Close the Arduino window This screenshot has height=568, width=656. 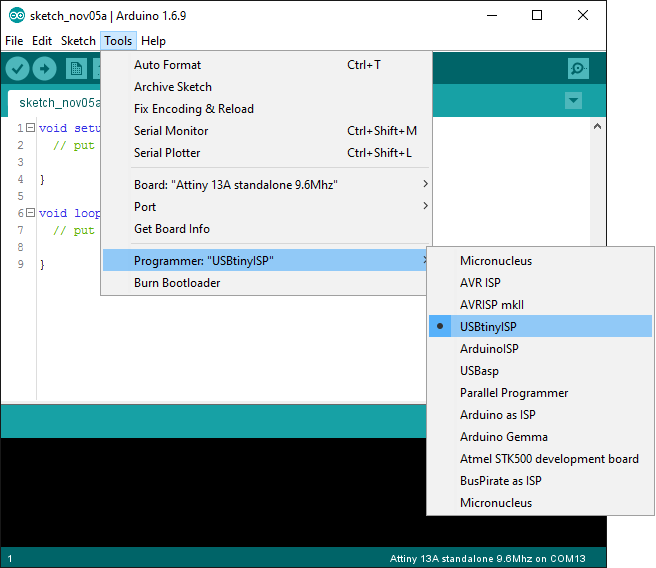coord(582,15)
